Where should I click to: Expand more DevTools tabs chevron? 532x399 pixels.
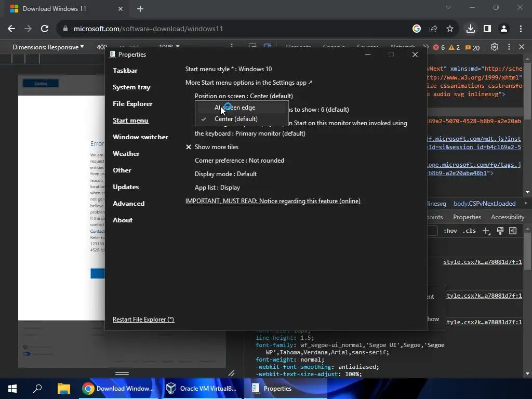click(425, 47)
